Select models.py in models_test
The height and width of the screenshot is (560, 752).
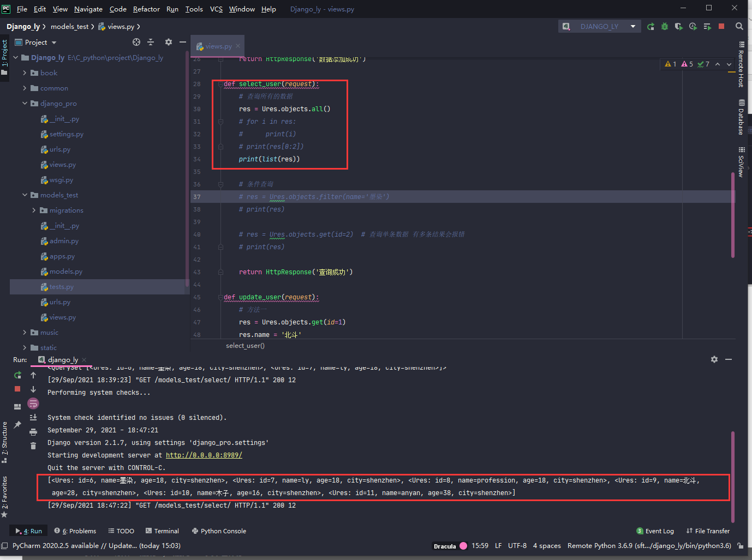click(x=61, y=271)
